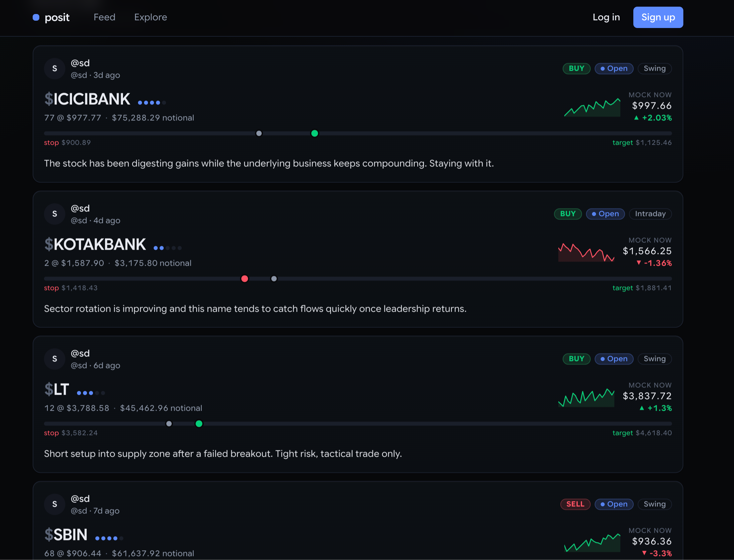Click the Intraday tag on KOTAKBANK post

[x=650, y=214]
